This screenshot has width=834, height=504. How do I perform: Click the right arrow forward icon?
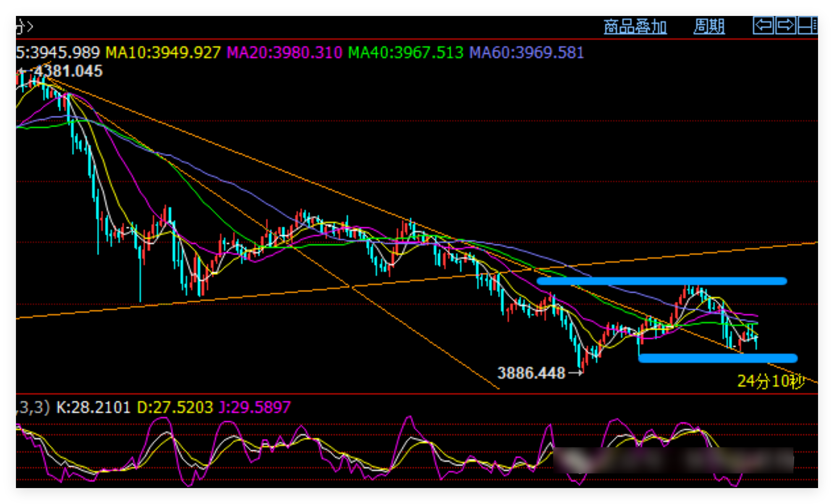click(785, 25)
